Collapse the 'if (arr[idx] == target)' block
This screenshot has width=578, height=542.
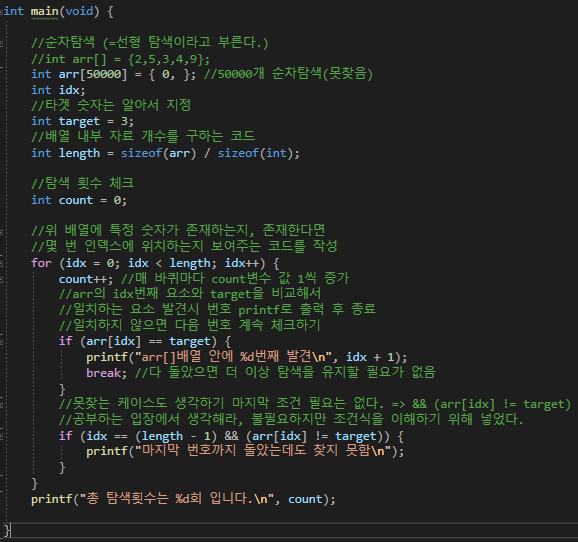pos(1,342)
